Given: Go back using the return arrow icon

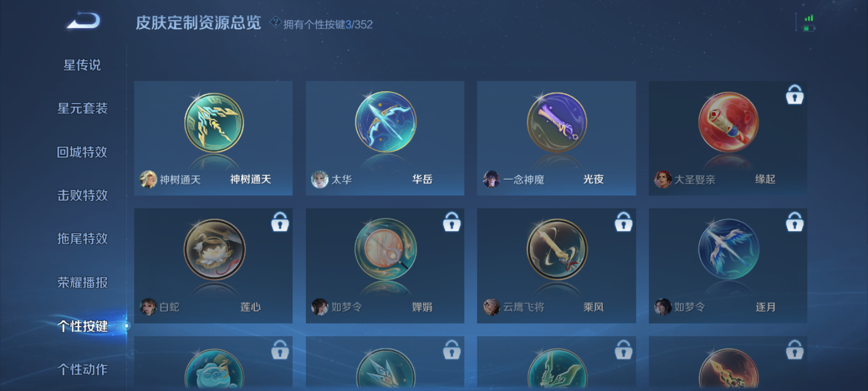Looking at the screenshot, I should [84, 21].
